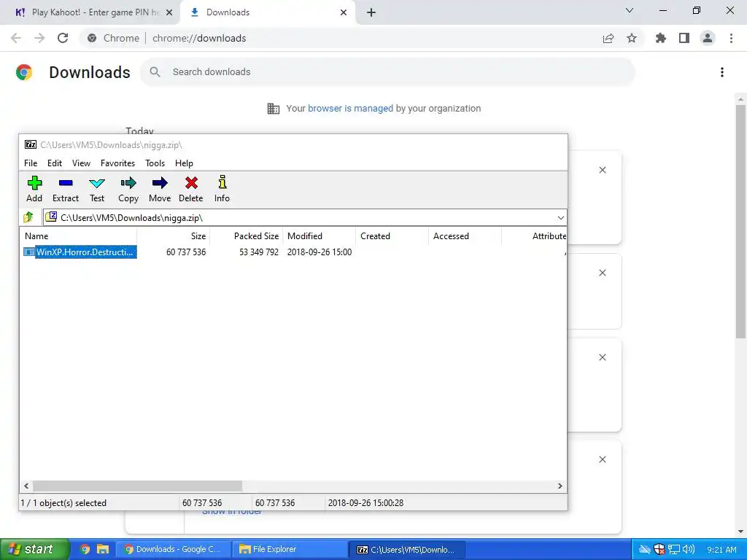Open a new Chrome tab
Viewport: 747px width, 560px height.
click(x=371, y=13)
